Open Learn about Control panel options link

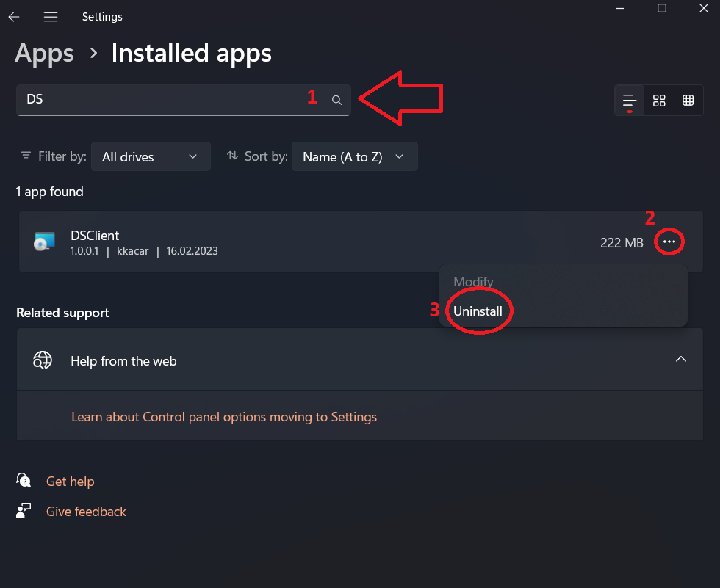click(224, 417)
